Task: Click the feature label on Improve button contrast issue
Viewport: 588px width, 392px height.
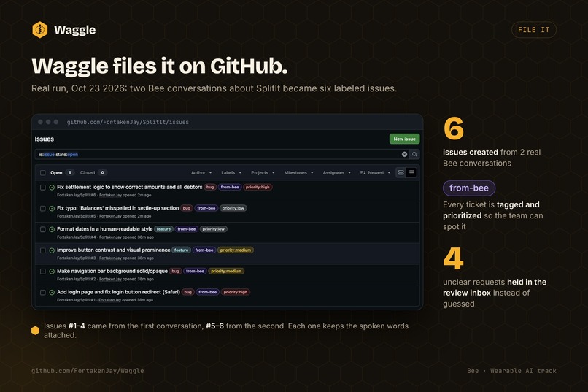Action: pos(181,250)
